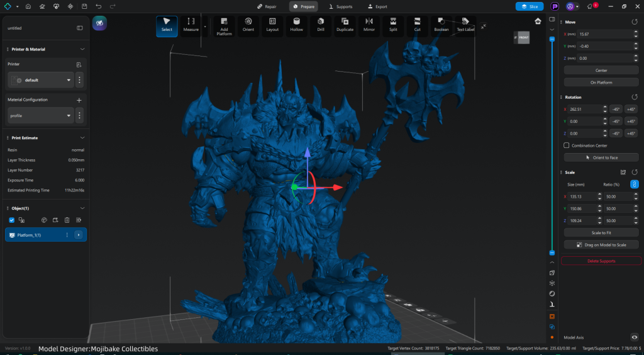This screenshot has height=355, width=644.
Task: Click the Duplicate tool icon
Action: [345, 26]
